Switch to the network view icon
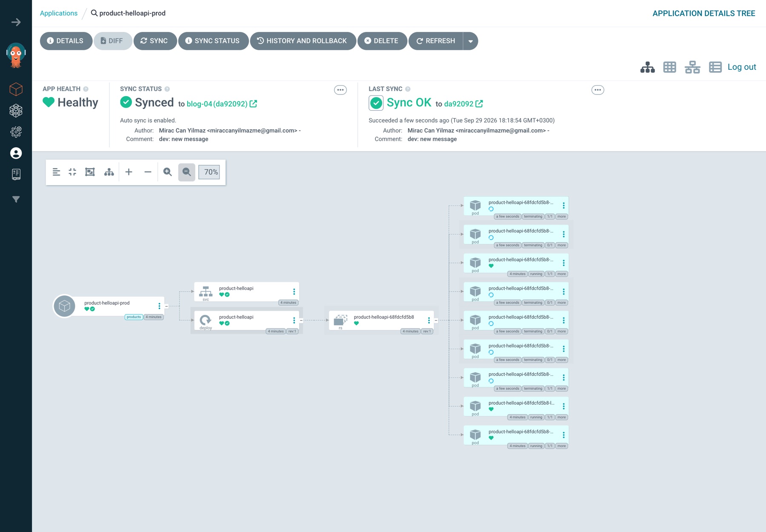The image size is (766, 532). point(692,67)
